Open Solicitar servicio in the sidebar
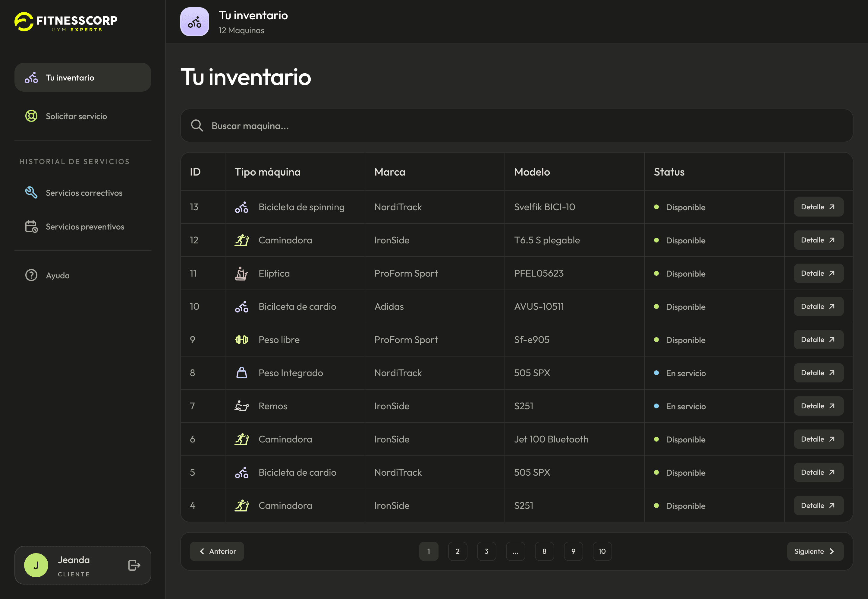Screen dimensions: 868x599 click(x=83, y=116)
